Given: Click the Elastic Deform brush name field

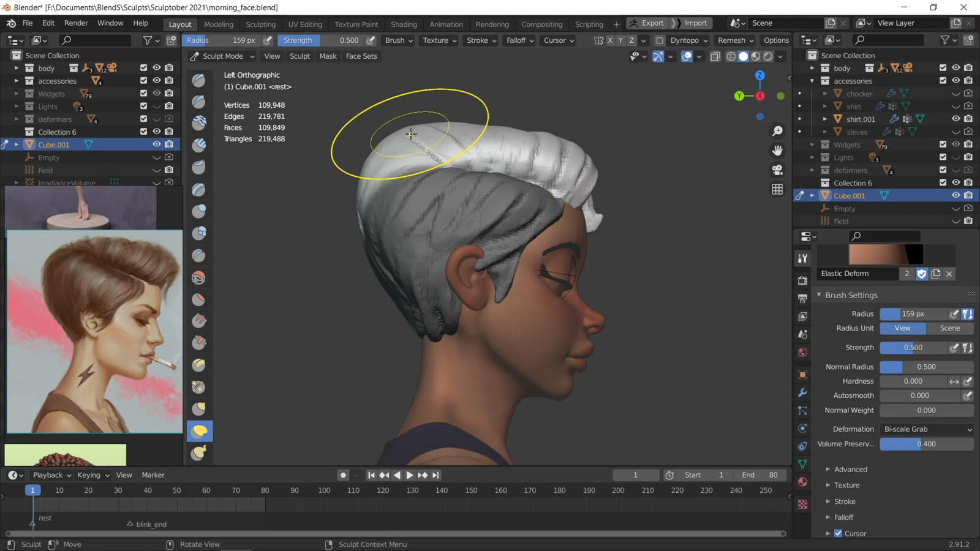Looking at the screenshot, I should point(858,274).
